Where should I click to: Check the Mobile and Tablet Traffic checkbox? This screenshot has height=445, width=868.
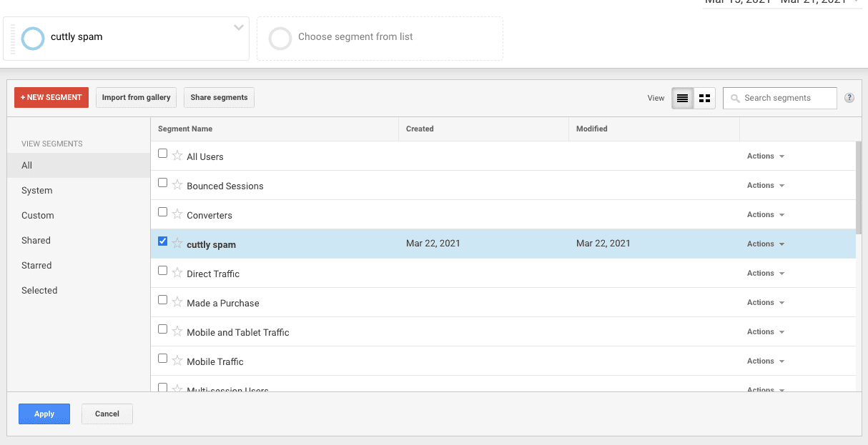[162, 329]
